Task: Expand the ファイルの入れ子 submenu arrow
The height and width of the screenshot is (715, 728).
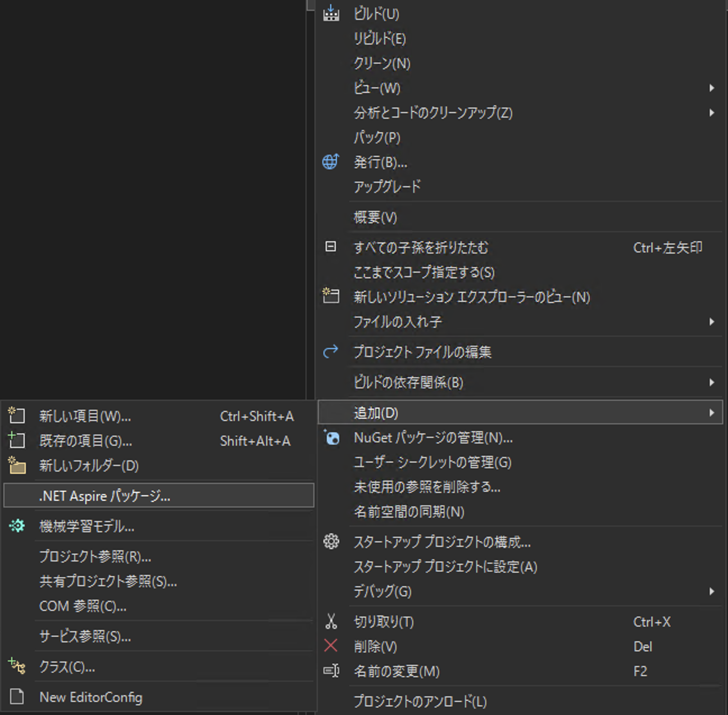Action: pos(712,322)
